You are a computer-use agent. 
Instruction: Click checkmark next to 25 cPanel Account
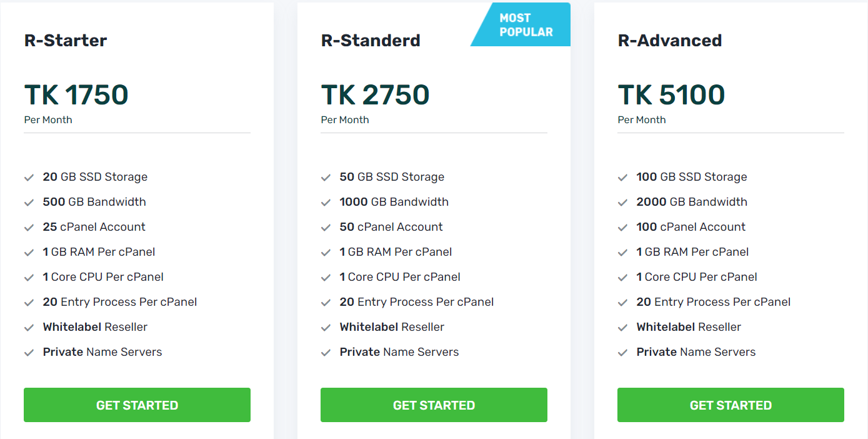(29, 228)
